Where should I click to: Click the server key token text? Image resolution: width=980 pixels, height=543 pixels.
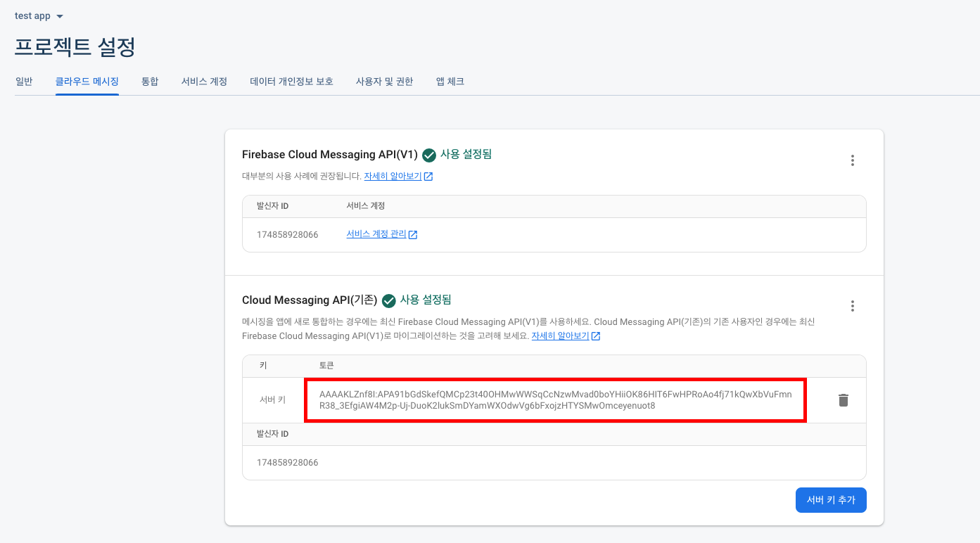tap(555, 400)
